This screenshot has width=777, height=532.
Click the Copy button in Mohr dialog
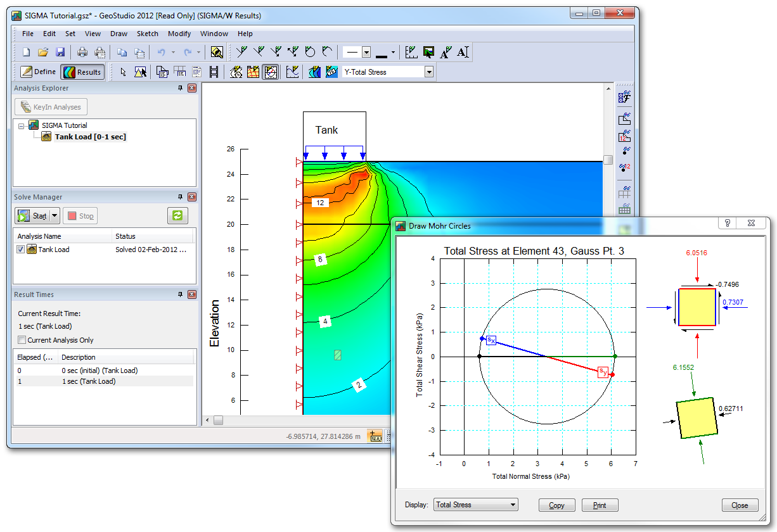[x=556, y=505]
